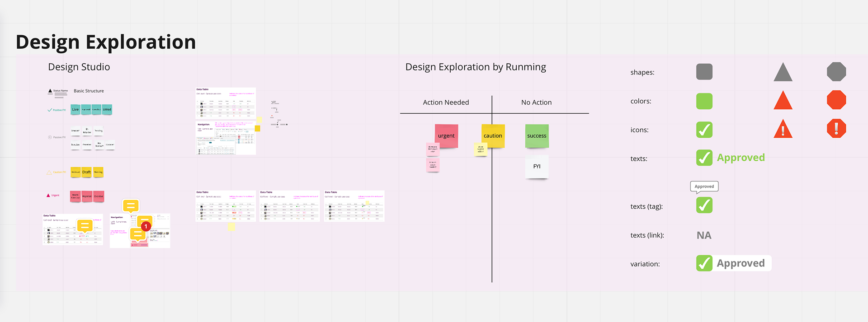Select the gray triangle shape

783,73
